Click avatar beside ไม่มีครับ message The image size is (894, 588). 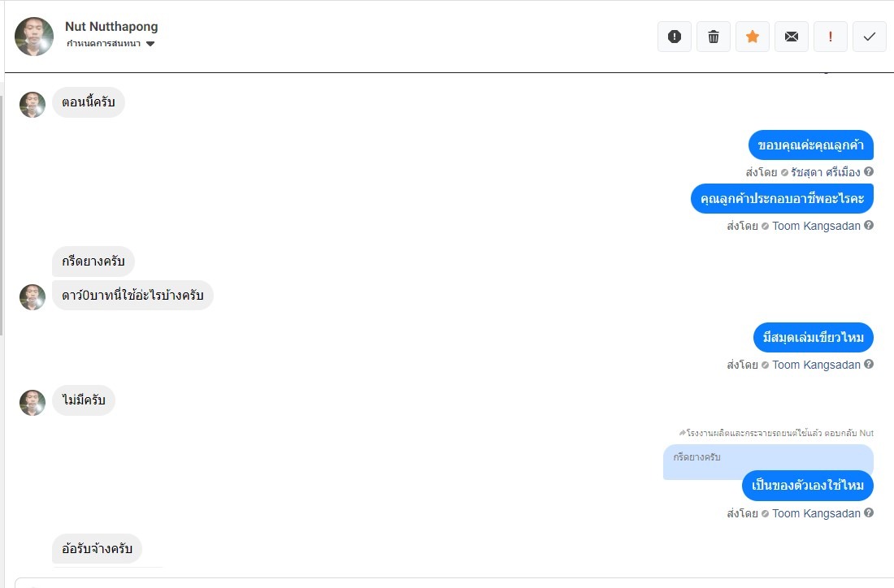33,402
